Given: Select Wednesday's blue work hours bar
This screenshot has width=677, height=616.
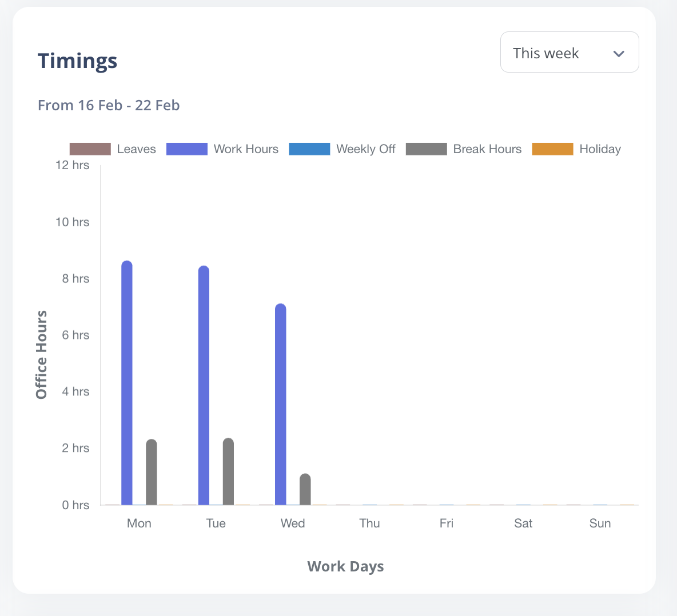Looking at the screenshot, I should pyautogui.click(x=281, y=404).
